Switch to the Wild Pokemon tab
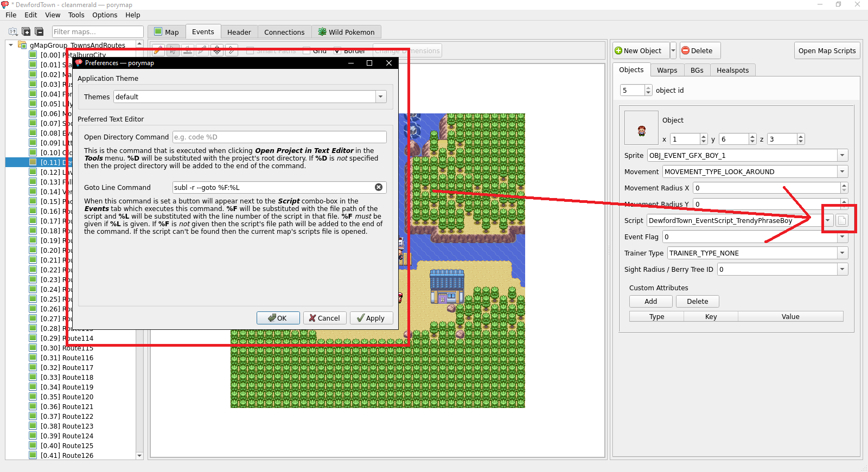868x472 pixels. tap(346, 32)
